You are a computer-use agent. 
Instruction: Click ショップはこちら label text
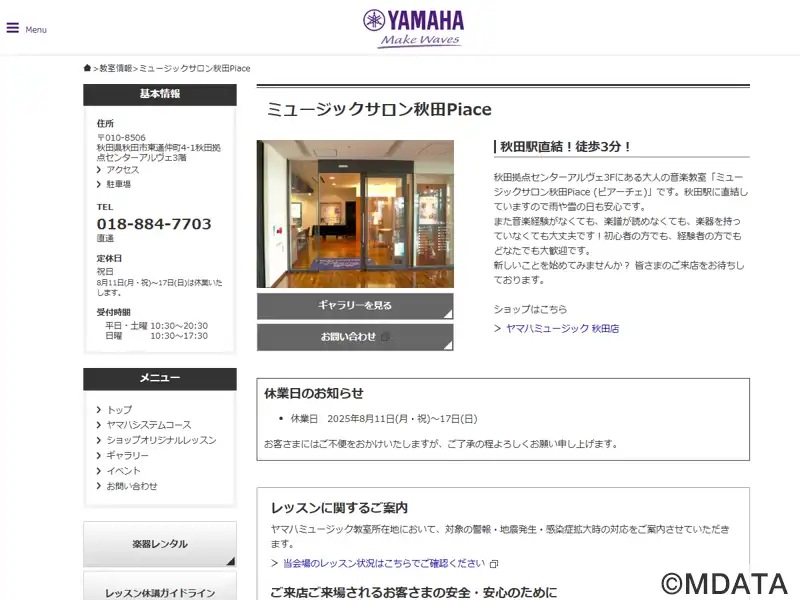click(530, 309)
